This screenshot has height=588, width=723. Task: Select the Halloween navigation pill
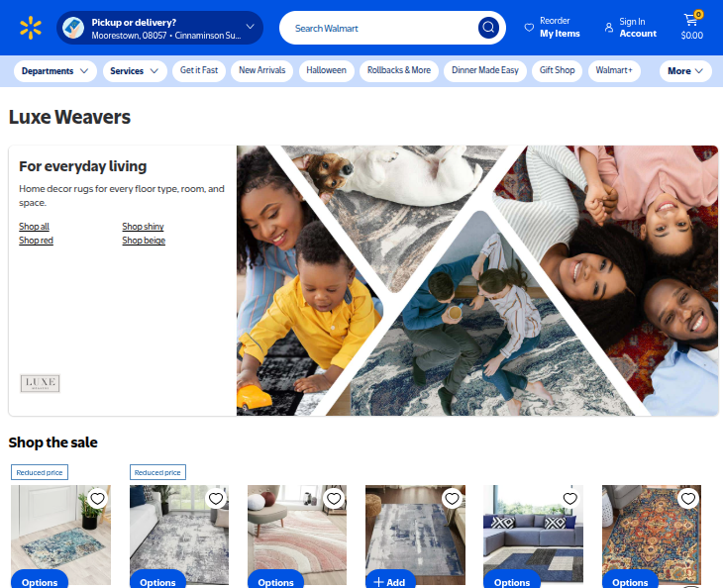coord(326,71)
